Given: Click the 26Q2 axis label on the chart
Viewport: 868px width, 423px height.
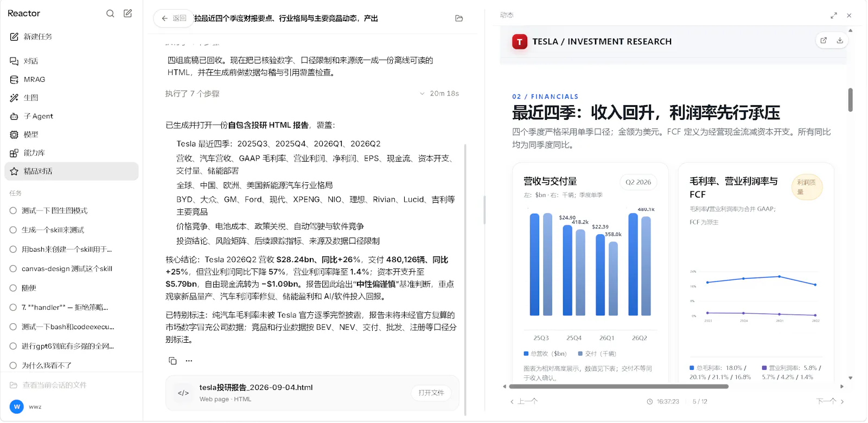Looking at the screenshot, I should pos(640,338).
